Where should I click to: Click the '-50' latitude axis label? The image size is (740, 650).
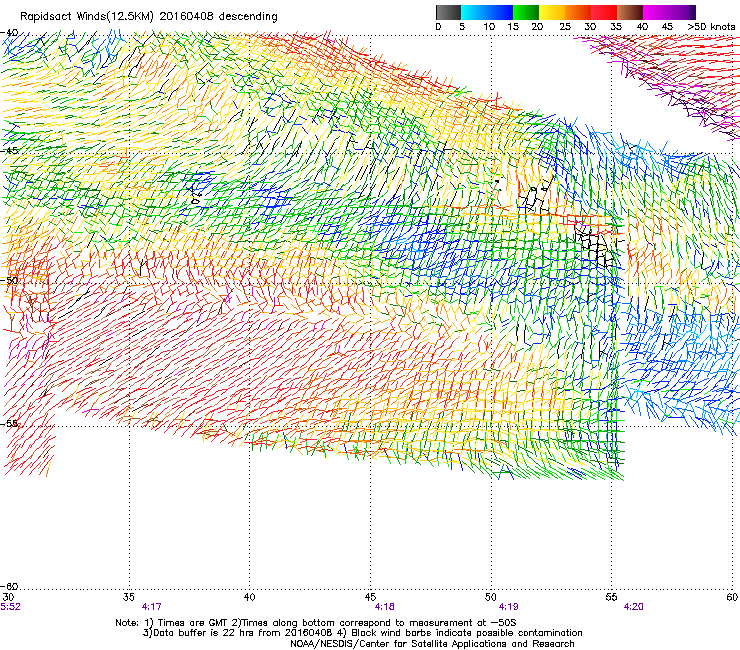point(9,280)
